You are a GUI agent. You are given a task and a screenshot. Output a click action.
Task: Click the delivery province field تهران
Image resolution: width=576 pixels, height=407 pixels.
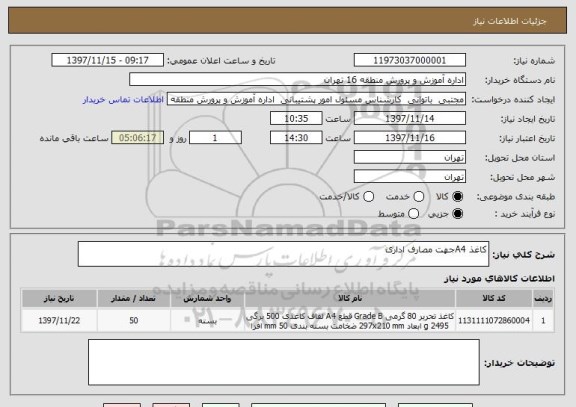(x=410, y=157)
